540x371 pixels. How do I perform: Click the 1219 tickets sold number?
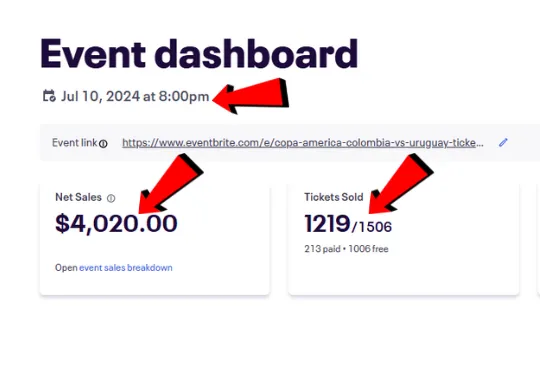coord(328,224)
